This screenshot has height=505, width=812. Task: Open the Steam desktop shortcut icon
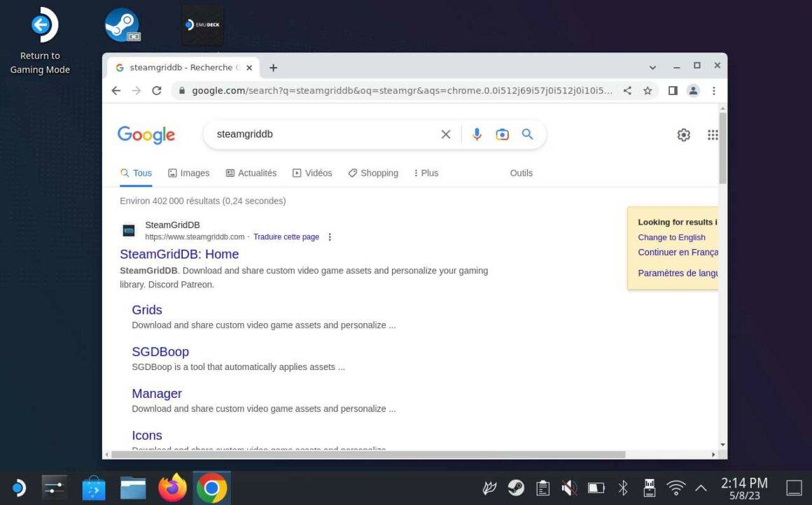122,25
